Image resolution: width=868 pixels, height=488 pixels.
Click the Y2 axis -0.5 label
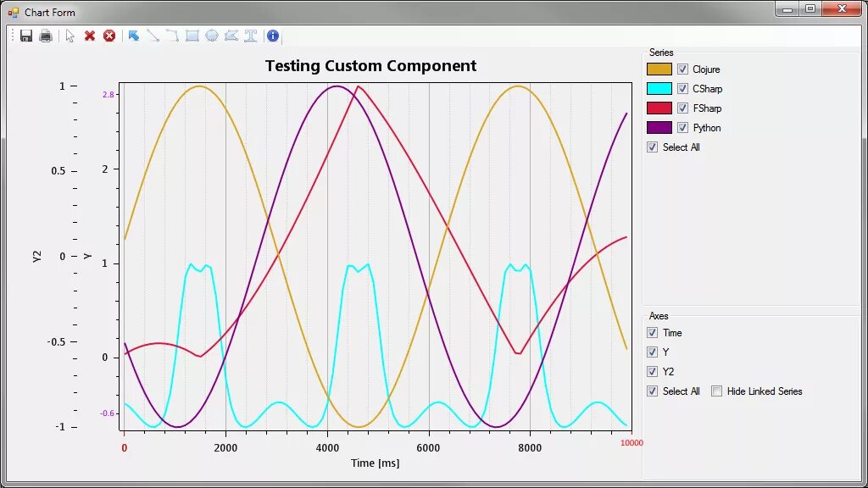[x=56, y=342]
